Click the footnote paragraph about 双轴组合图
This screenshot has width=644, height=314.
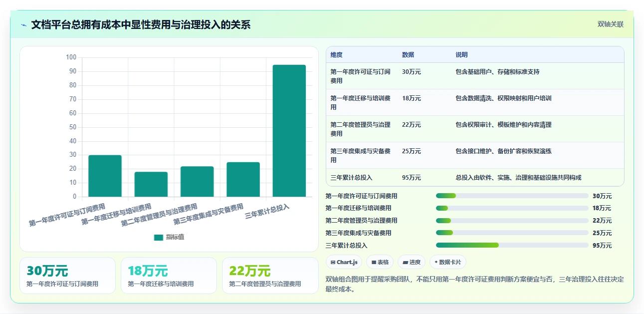point(474,284)
